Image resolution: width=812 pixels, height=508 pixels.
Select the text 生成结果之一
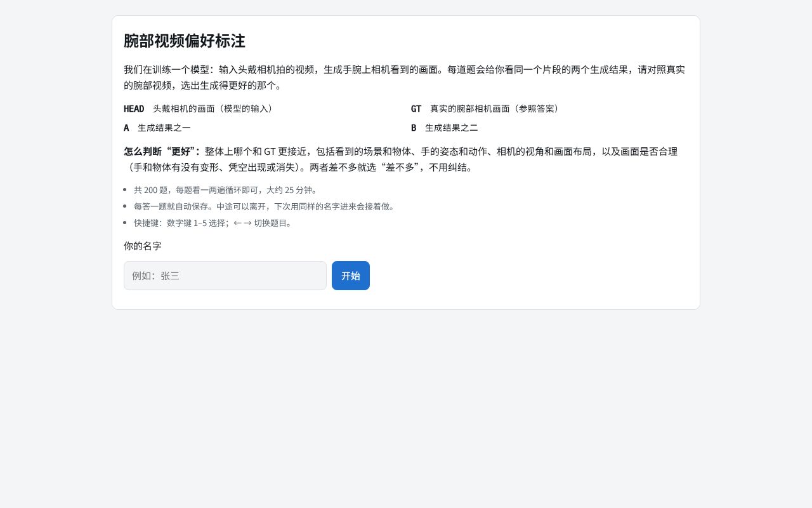[x=164, y=128]
